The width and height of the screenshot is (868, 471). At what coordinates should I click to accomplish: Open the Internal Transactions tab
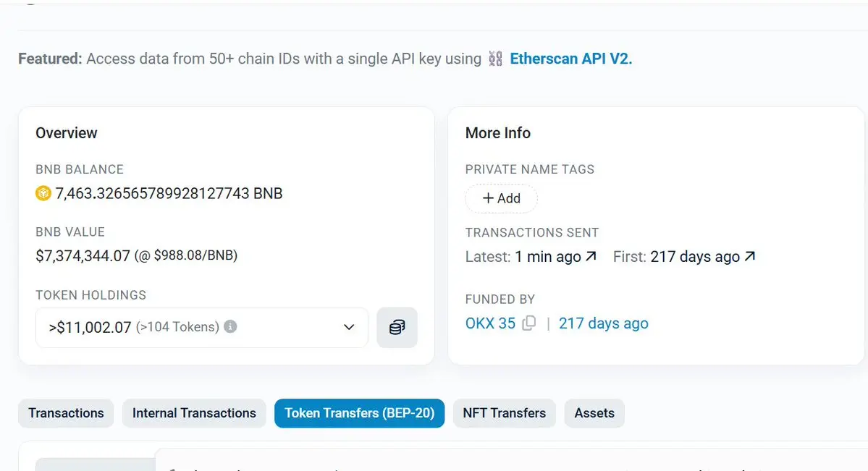pyautogui.click(x=194, y=413)
